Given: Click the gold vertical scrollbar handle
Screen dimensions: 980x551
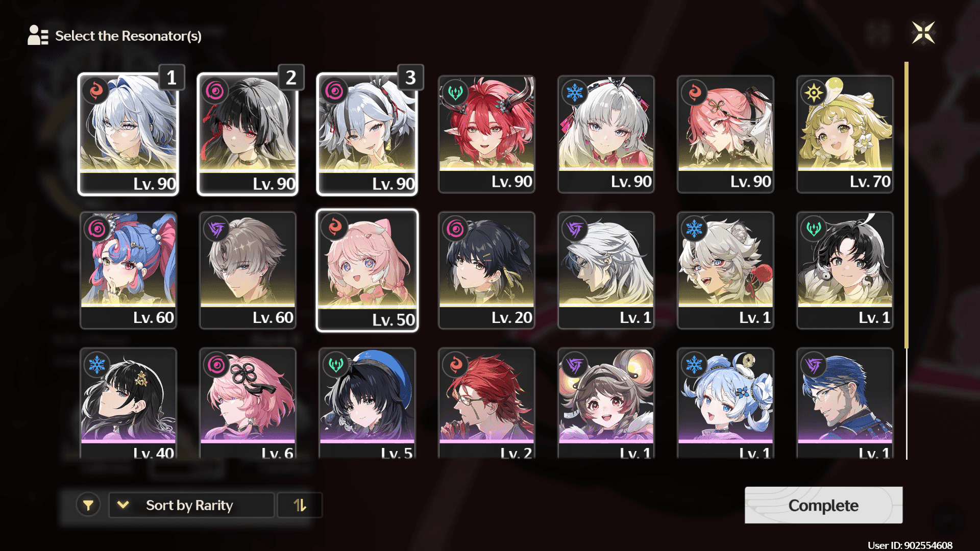Looking at the screenshot, I should (x=906, y=205).
